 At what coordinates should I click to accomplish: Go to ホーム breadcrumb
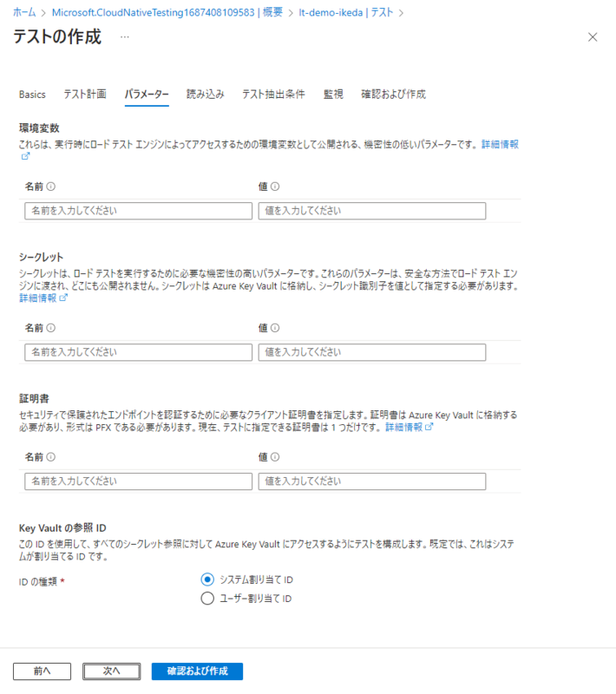coord(24,12)
